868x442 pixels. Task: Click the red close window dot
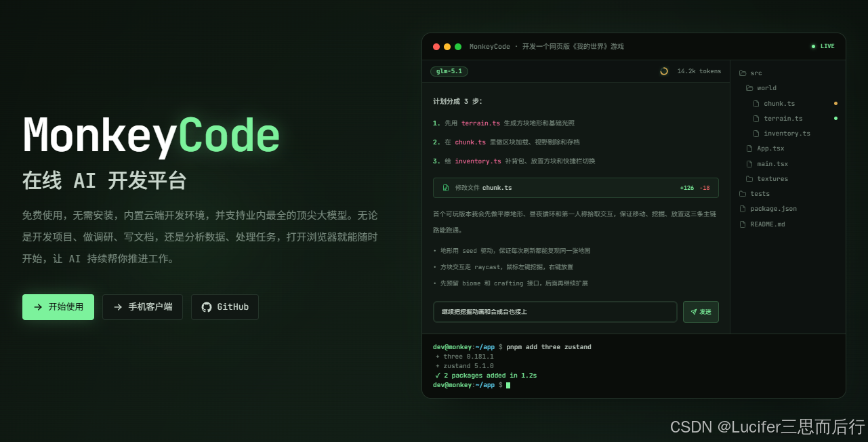[x=436, y=47]
